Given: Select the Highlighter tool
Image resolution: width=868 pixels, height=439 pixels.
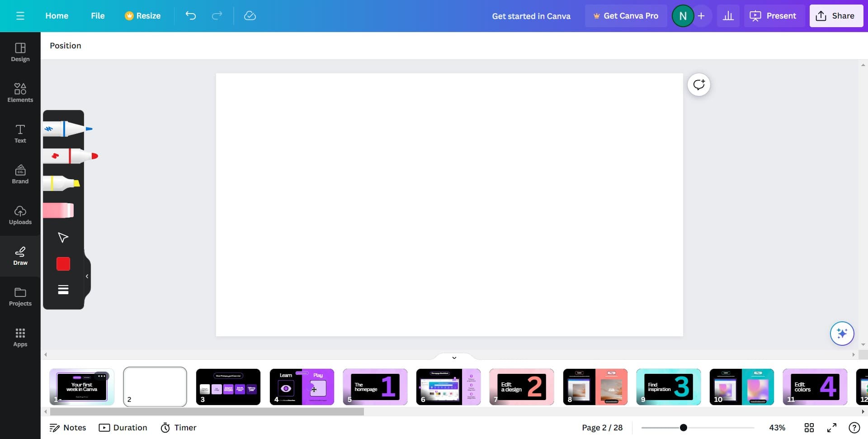Looking at the screenshot, I should tap(61, 183).
